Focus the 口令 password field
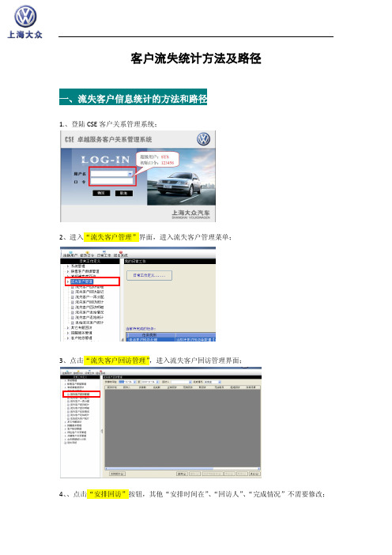 111,181
